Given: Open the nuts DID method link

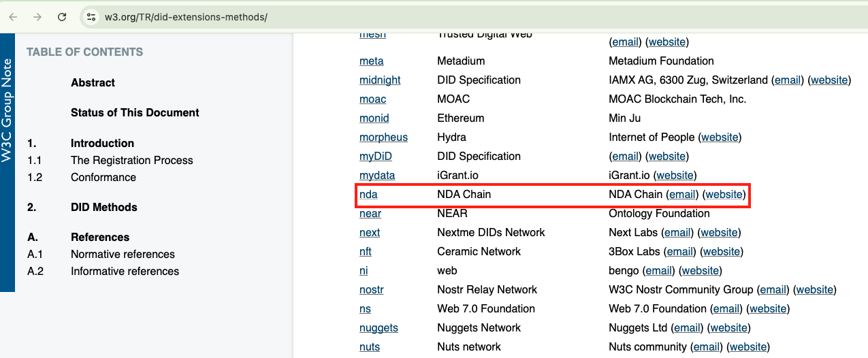Looking at the screenshot, I should pos(370,346).
